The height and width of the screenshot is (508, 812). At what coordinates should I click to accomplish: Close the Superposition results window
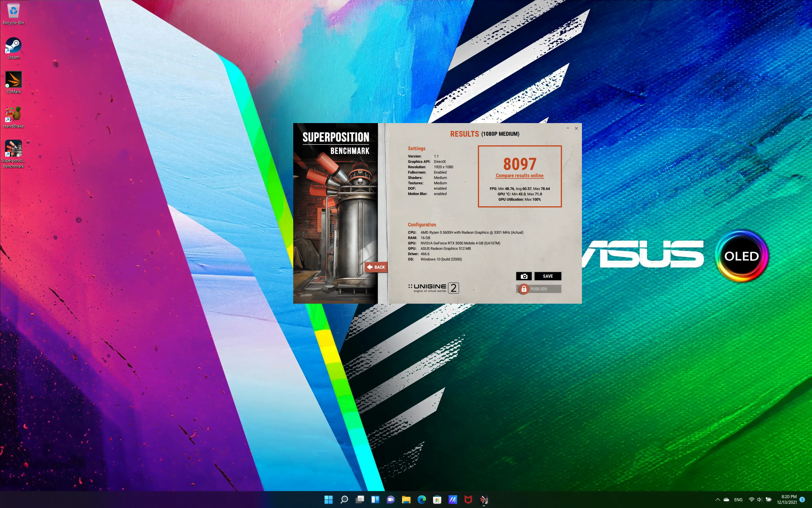[x=576, y=128]
